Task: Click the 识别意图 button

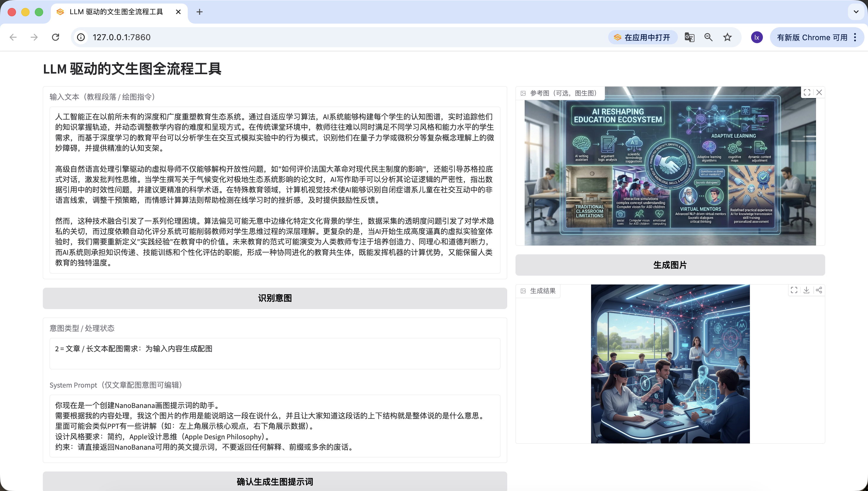Action: (275, 298)
